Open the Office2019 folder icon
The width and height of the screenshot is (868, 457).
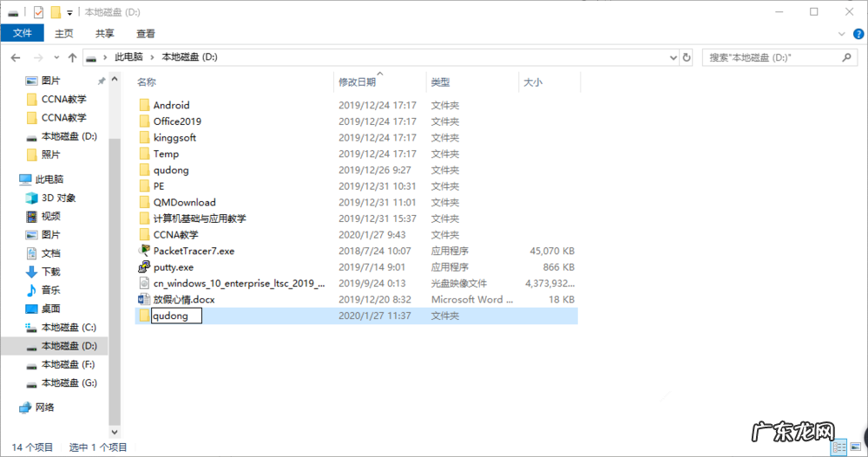click(x=144, y=121)
